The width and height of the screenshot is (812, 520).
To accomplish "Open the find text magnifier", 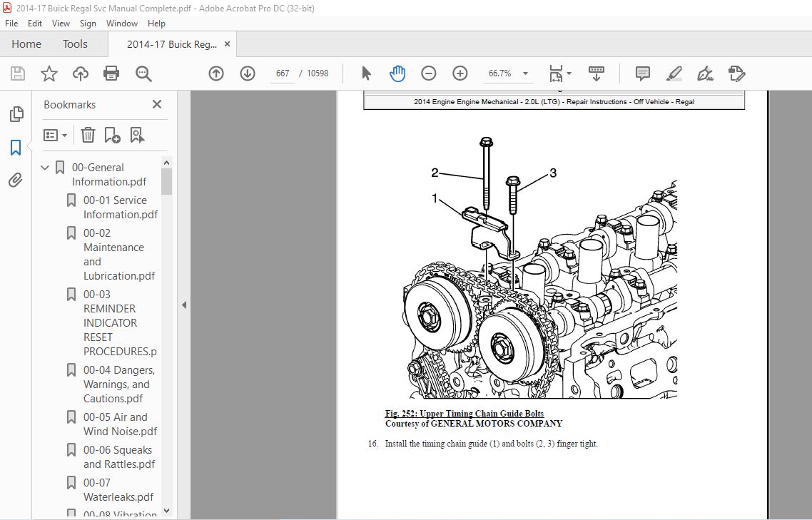I will [x=143, y=73].
